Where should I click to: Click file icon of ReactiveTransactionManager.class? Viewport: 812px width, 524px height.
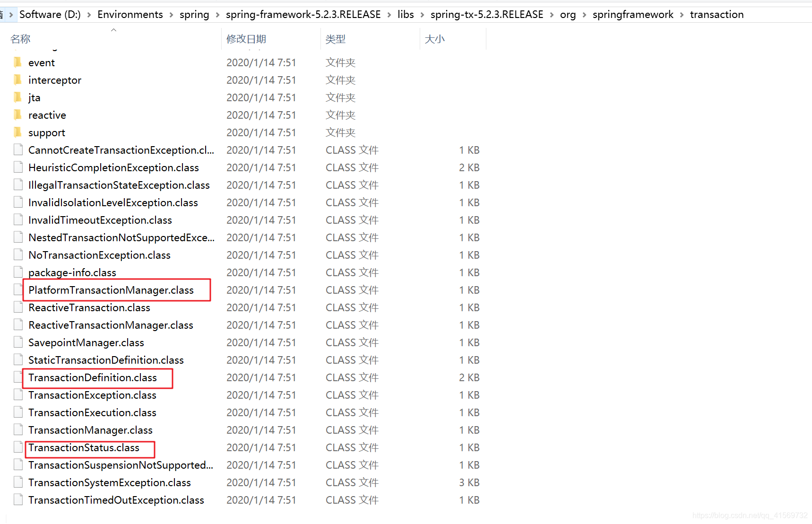click(x=18, y=325)
